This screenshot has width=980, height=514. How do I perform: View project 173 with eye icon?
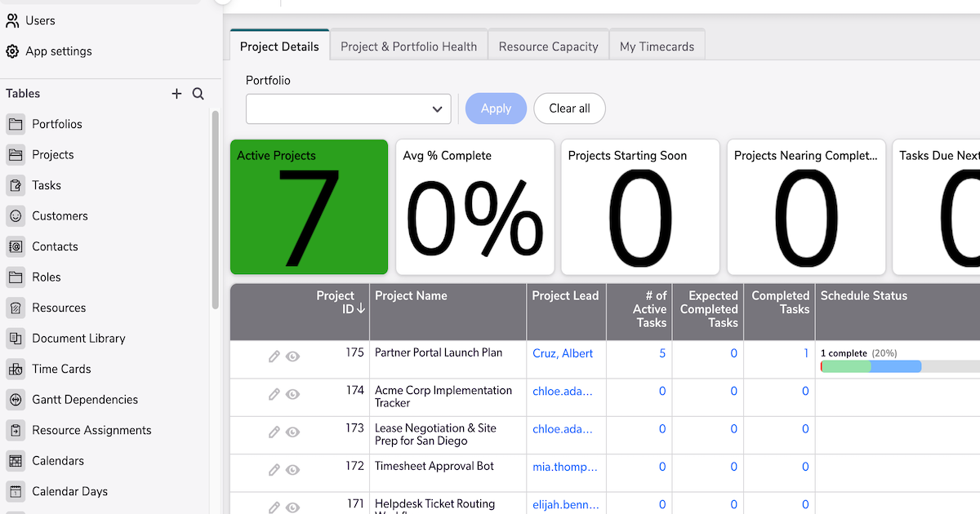(x=292, y=432)
